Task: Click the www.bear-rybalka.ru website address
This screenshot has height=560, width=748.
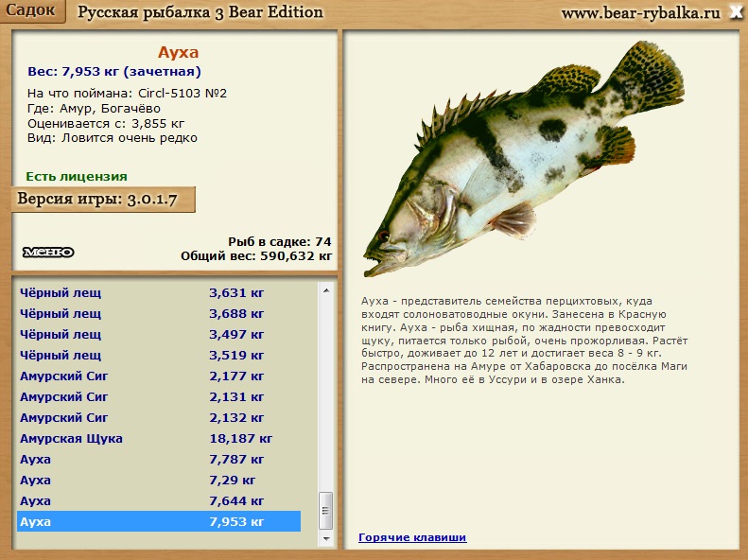Action: pyautogui.click(x=640, y=13)
